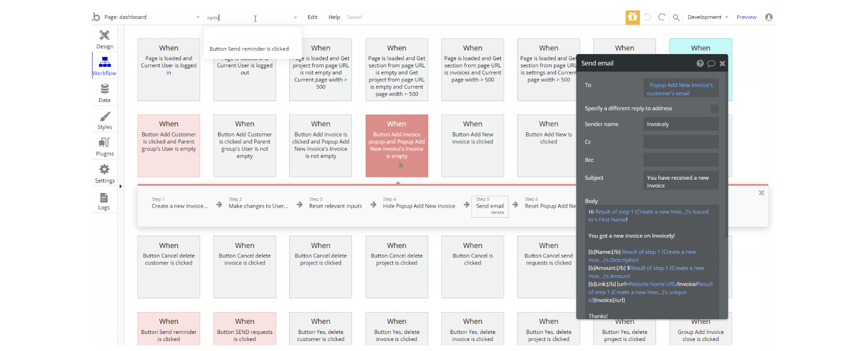Open the Development version dropdown
868x351 pixels.
coord(708,17)
